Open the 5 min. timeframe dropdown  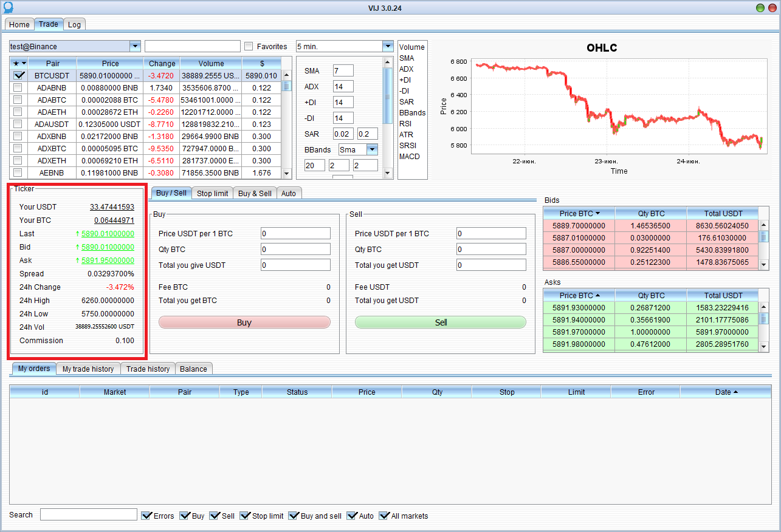coord(388,47)
